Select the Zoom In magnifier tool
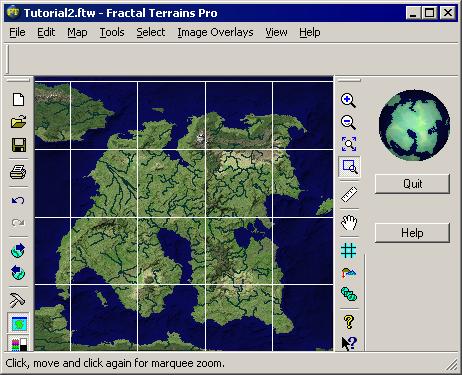462x375 pixels. [349, 100]
